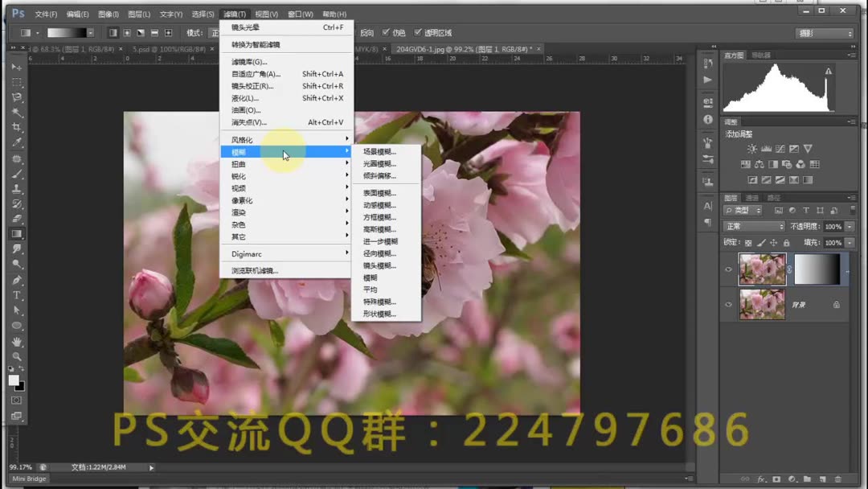Open the gradient preset picker dropdown
The width and height of the screenshot is (868, 489).
point(92,32)
